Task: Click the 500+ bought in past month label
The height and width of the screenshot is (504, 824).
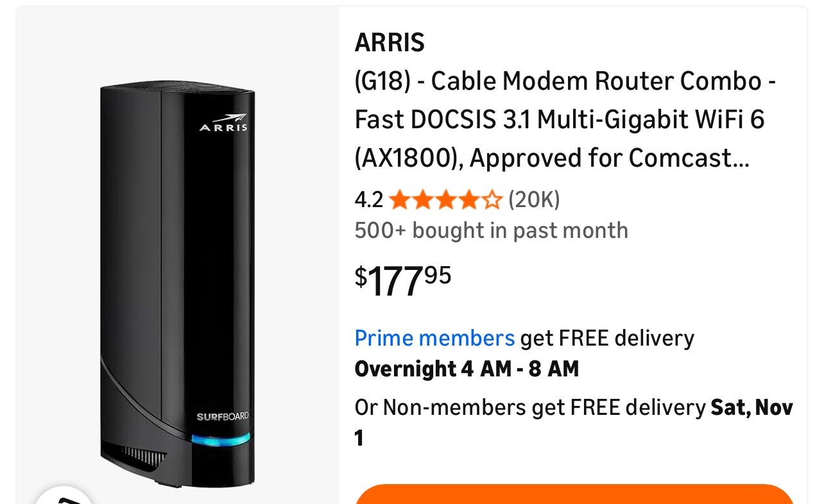Action: (x=491, y=230)
